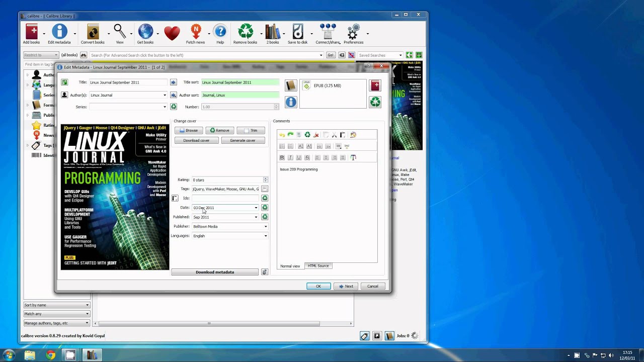
Task: Open the Manage authors, tags, etc dropdown
Action: pos(57,323)
